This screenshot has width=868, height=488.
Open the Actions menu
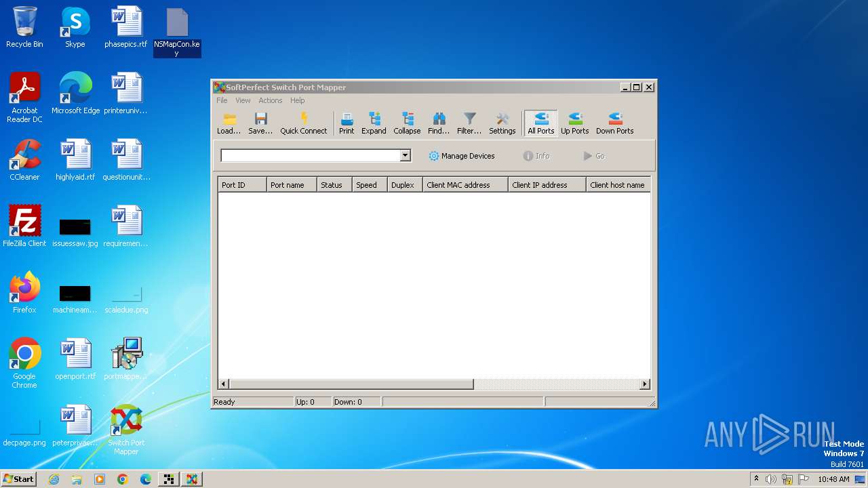(270, 100)
